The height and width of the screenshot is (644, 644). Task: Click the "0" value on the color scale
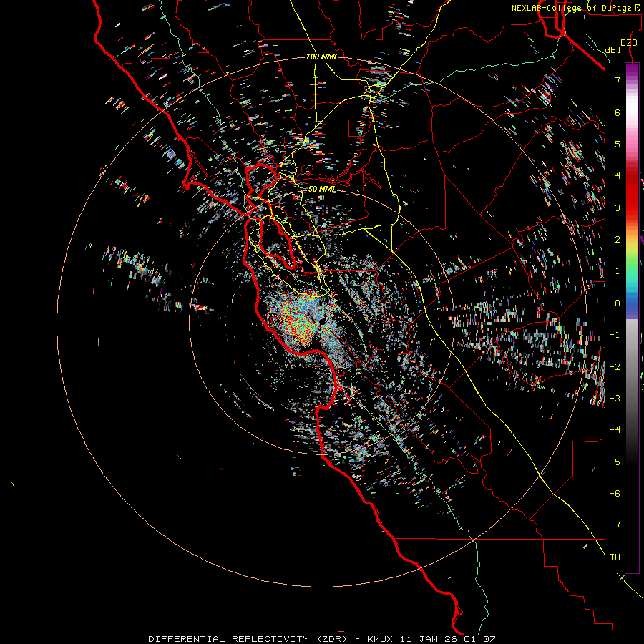point(618,303)
